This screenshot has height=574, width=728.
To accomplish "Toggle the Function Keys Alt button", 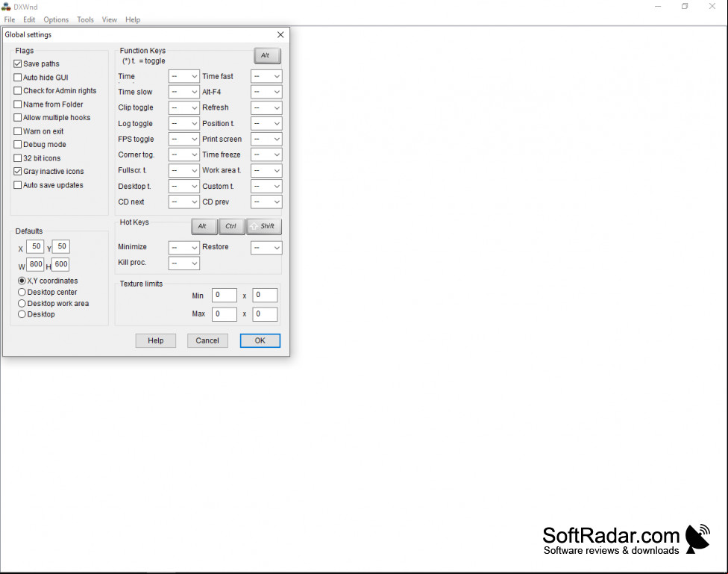I will [268, 56].
